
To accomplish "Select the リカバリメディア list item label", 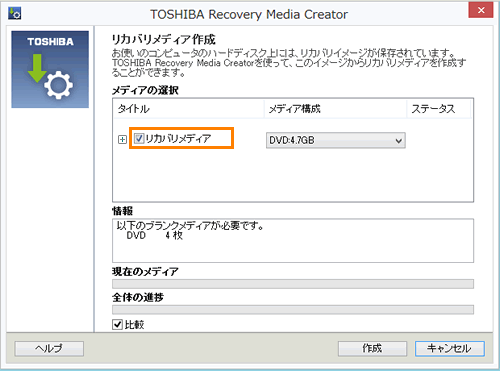I will (x=178, y=138).
